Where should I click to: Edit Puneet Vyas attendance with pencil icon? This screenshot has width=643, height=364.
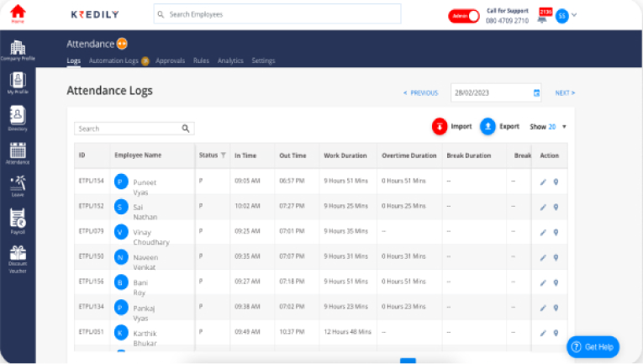[543, 182]
